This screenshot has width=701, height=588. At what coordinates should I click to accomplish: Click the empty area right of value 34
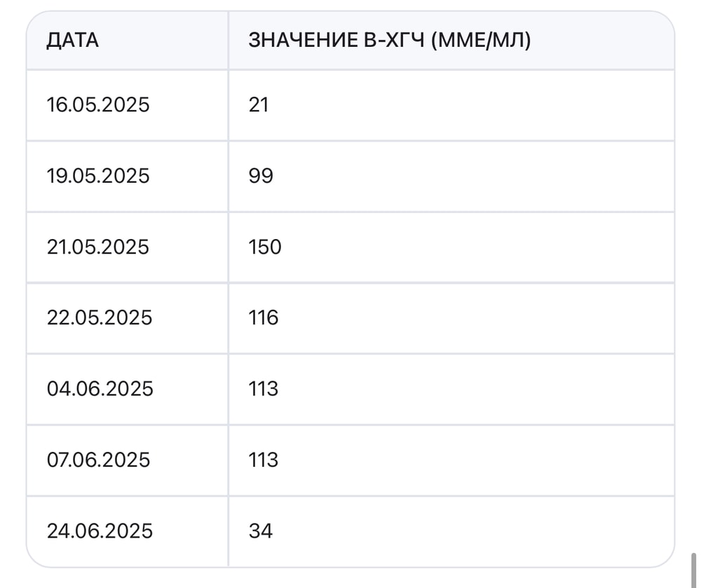(477, 531)
